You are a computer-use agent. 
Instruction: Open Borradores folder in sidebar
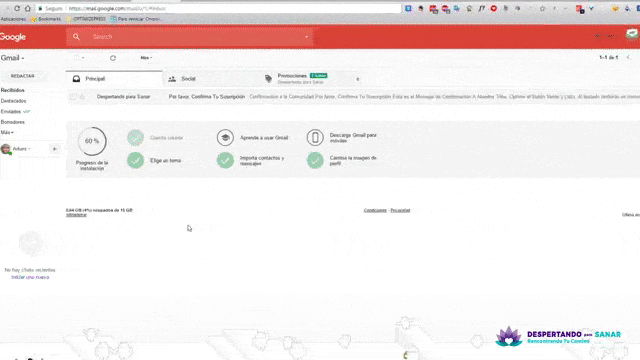tap(13, 122)
